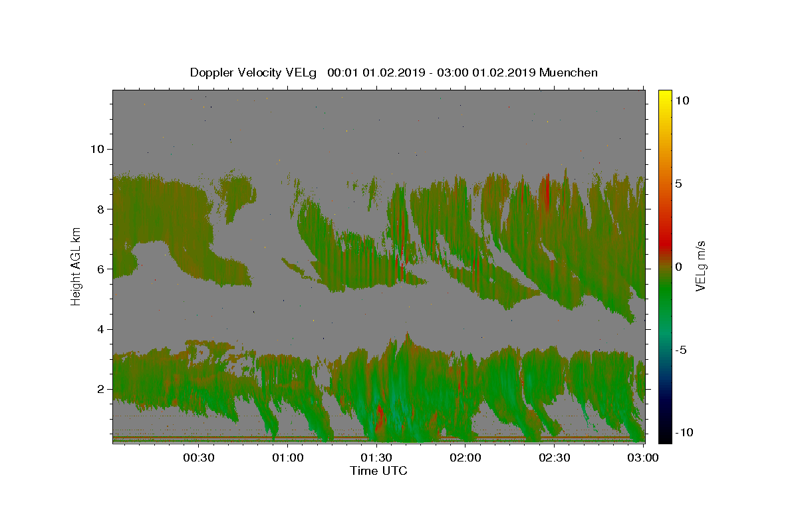Click the 03:00 time tick label

coord(644,458)
